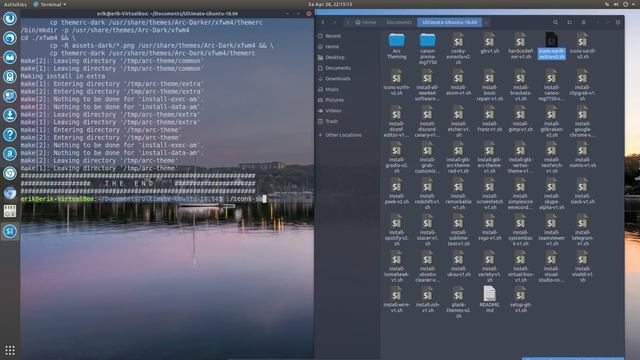The height and width of the screenshot is (360, 640).
Task: Click the Ultimate-Ubuntu-18.04 breadcrumb
Action: 449,22
